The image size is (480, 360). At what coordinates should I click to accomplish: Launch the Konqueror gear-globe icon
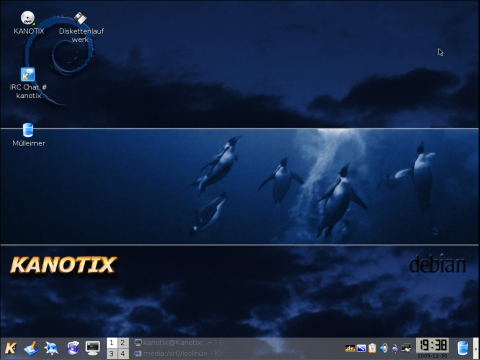pyautogui.click(x=52, y=348)
